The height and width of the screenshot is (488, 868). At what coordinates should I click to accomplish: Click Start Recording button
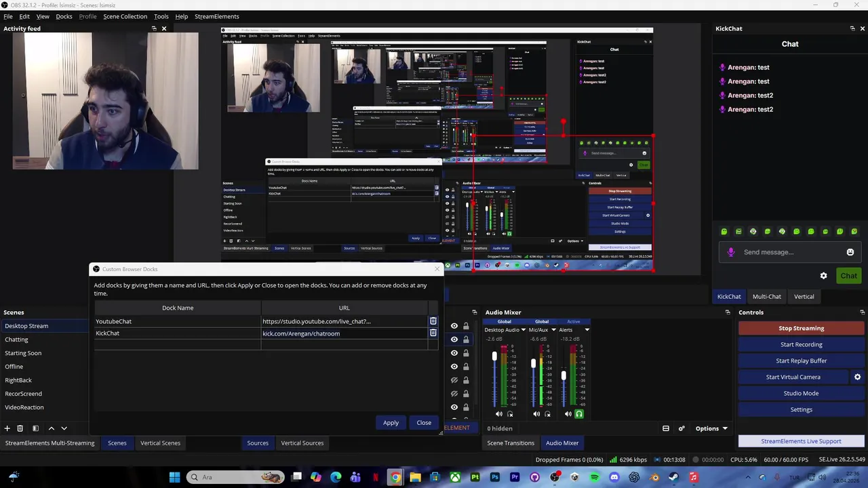click(801, 344)
